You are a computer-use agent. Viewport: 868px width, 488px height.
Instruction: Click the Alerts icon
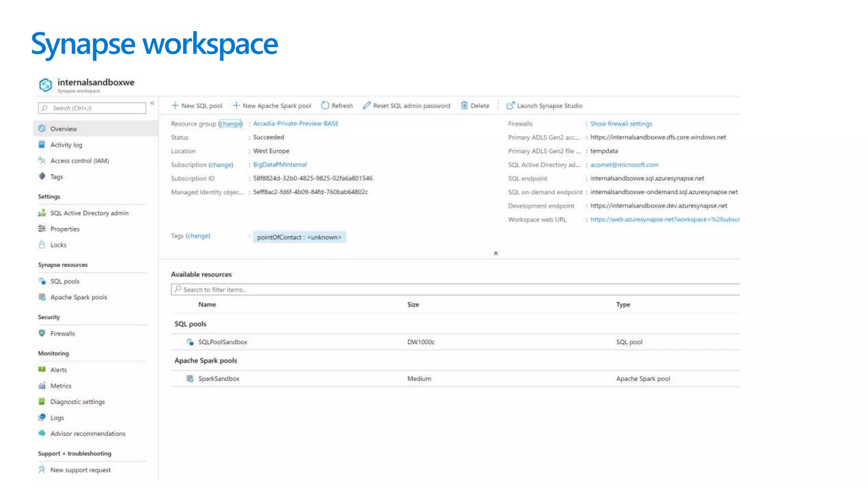(42, 369)
